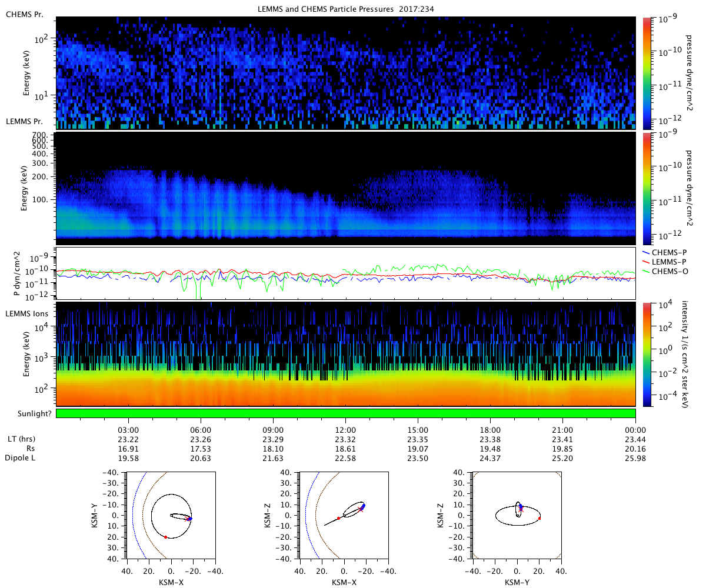Select the Rs value 18.61
This screenshot has width=706, height=588.
pos(346,448)
